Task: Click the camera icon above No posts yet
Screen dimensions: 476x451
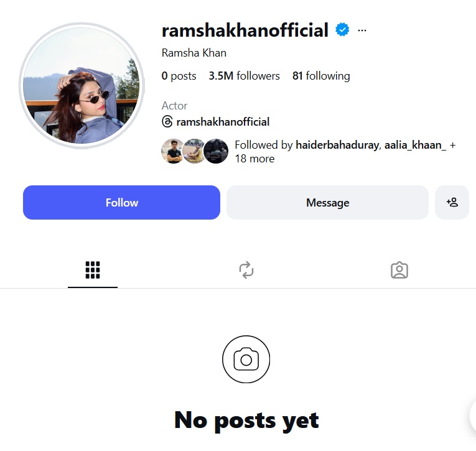Action: (x=246, y=360)
